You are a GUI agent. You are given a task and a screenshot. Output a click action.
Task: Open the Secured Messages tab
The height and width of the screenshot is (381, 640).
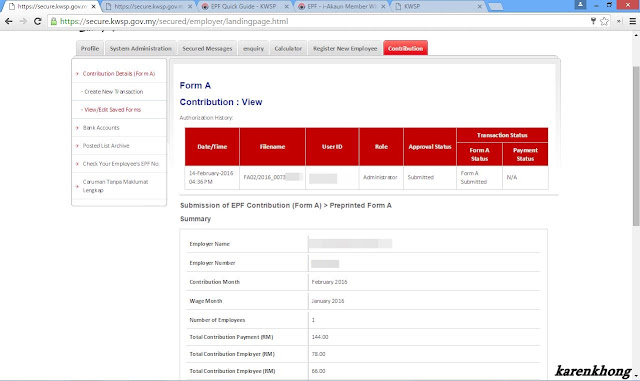[207, 48]
